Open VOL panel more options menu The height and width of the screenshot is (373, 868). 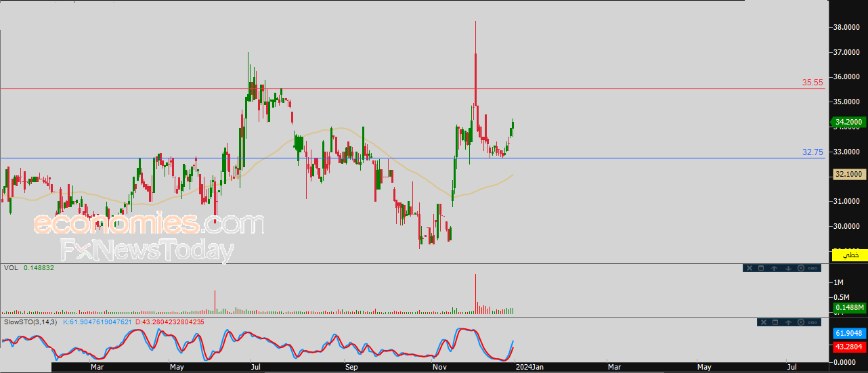point(812,268)
